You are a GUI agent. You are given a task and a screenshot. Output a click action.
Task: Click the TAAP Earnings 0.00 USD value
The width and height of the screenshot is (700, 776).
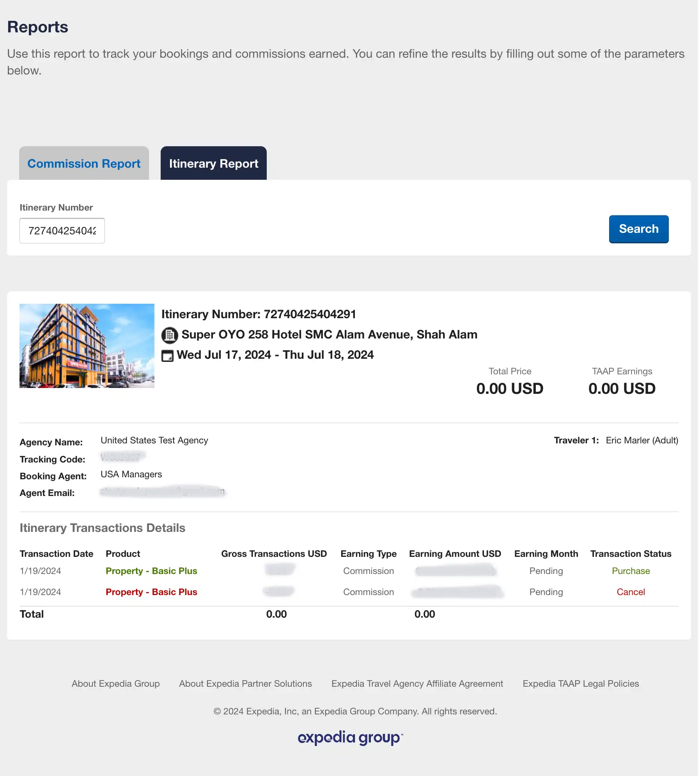[x=622, y=388]
